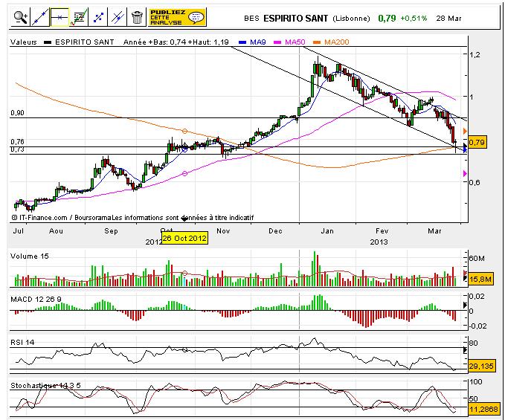Open the chart indicators settings icon
The height and width of the screenshot is (420, 505).
[79, 17]
